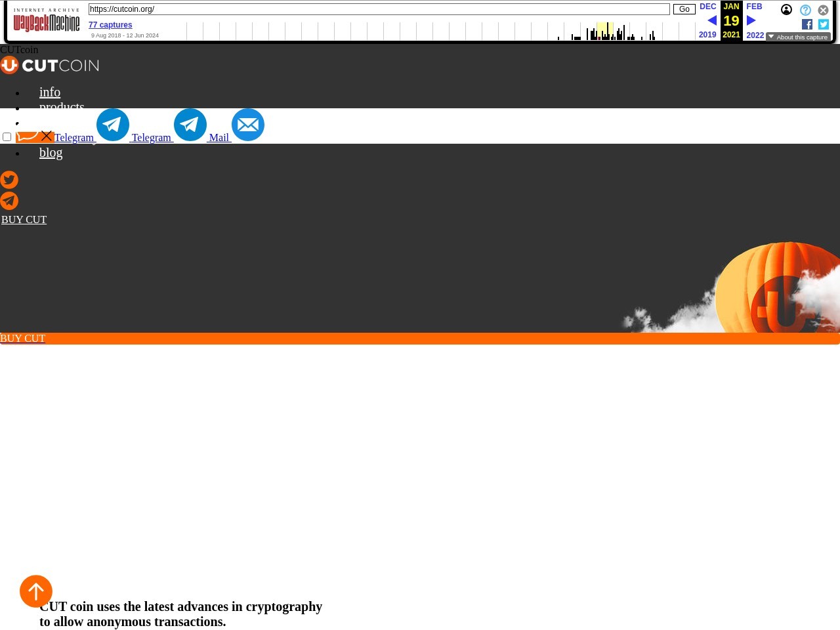Screen dimensions: 840x630
Task: Click the blue Mail envelope icon
Action: pyautogui.click(x=248, y=125)
